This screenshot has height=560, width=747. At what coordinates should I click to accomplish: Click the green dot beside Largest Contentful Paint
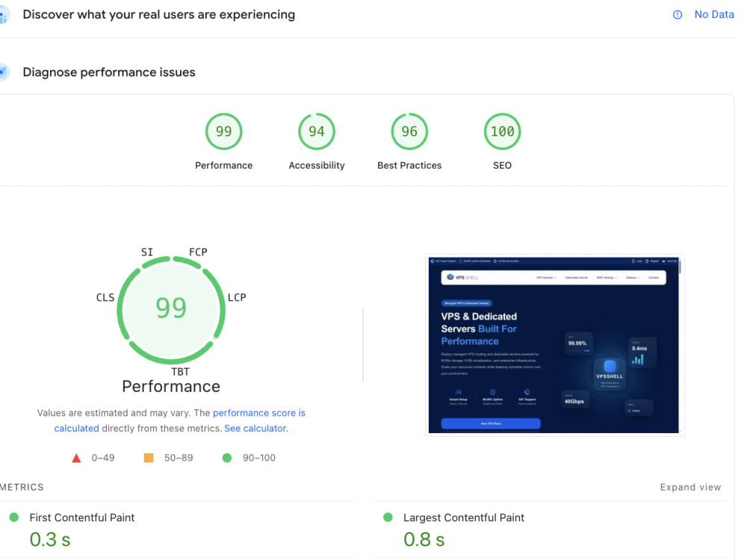(388, 517)
